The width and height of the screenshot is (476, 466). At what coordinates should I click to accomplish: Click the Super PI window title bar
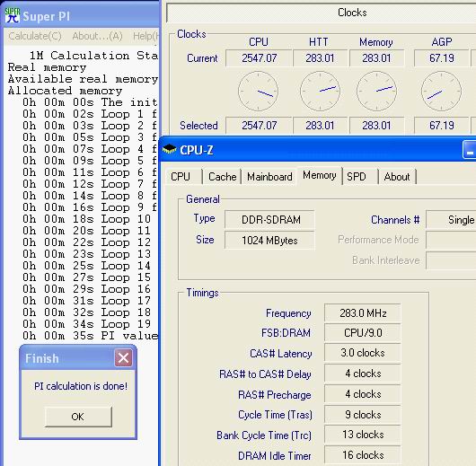point(81,15)
